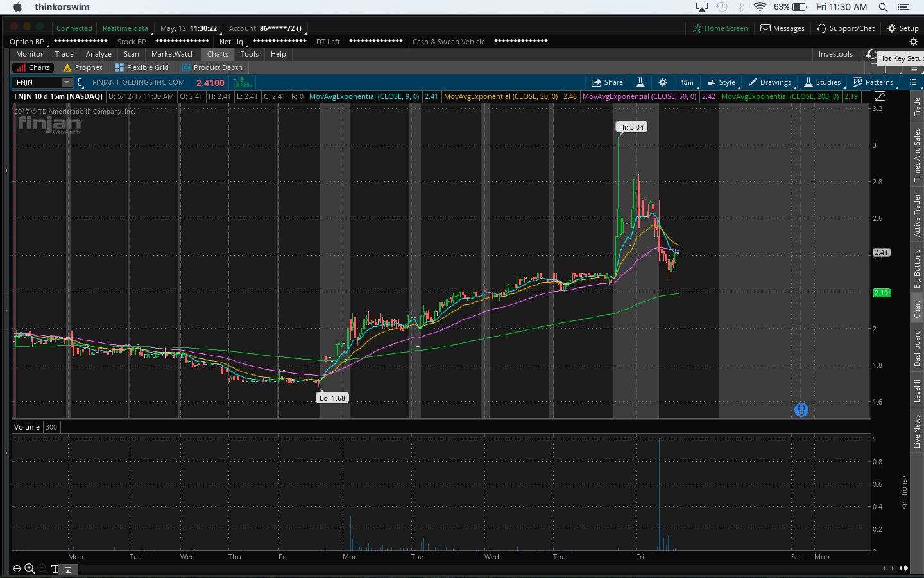Click the Home Screen link
Image resolution: width=924 pixels, height=578 pixels.
pyautogui.click(x=720, y=28)
